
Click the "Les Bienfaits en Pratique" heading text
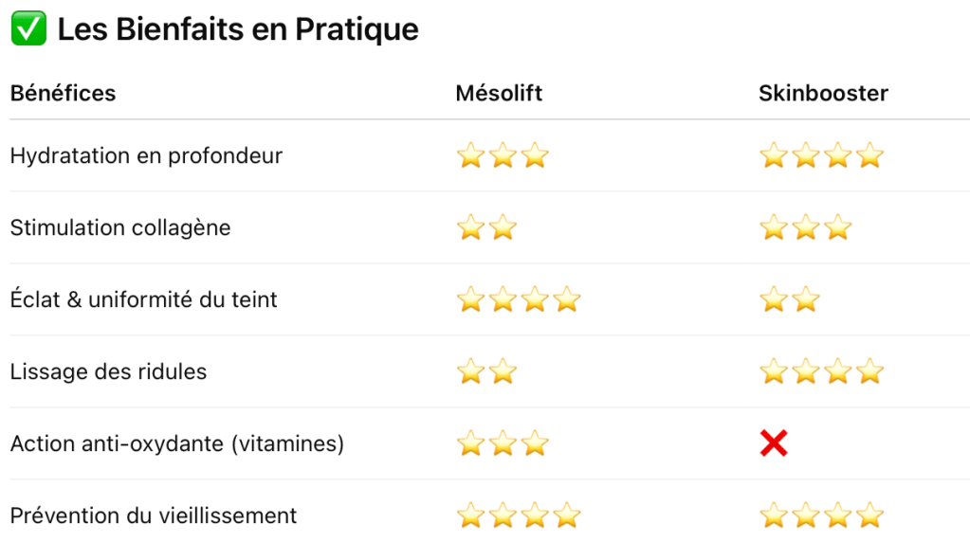238,30
